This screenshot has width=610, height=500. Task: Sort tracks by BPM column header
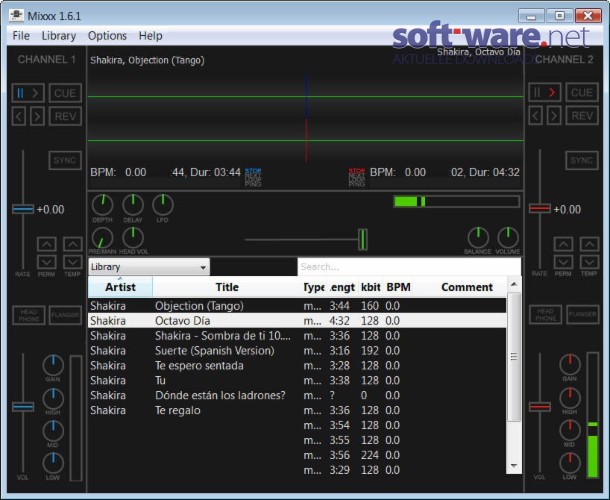tap(398, 287)
